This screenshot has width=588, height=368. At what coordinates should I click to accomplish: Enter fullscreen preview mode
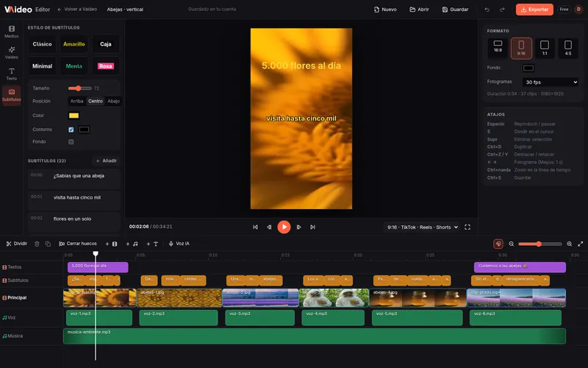coord(467,227)
